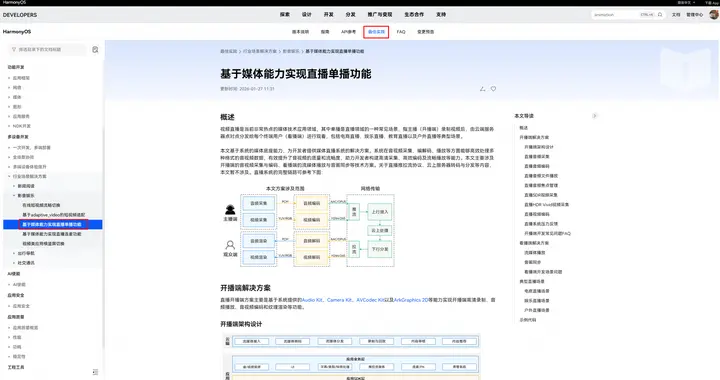The width and height of the screenshot is (720, 380).
Task: Expand 一次开发，多端部署 in the sidebar
Action: click(31, 148)
